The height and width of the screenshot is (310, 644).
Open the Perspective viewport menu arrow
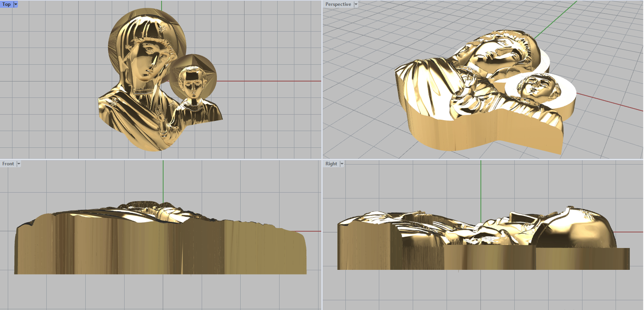pyautogui.click(x=356, y=4)
